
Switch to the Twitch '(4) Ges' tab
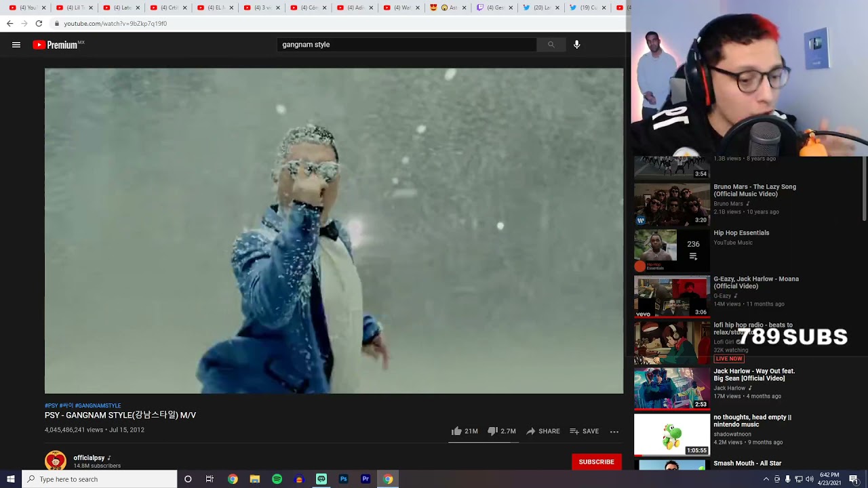tap(495, 8)
